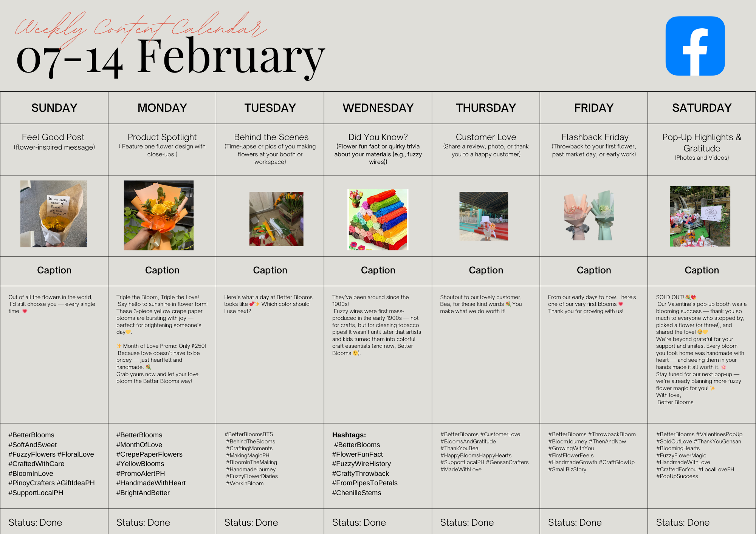Select the bold Hashtags: label under Wednesday
The height and width of the screenshot is (534, 756).
(349, 435)
